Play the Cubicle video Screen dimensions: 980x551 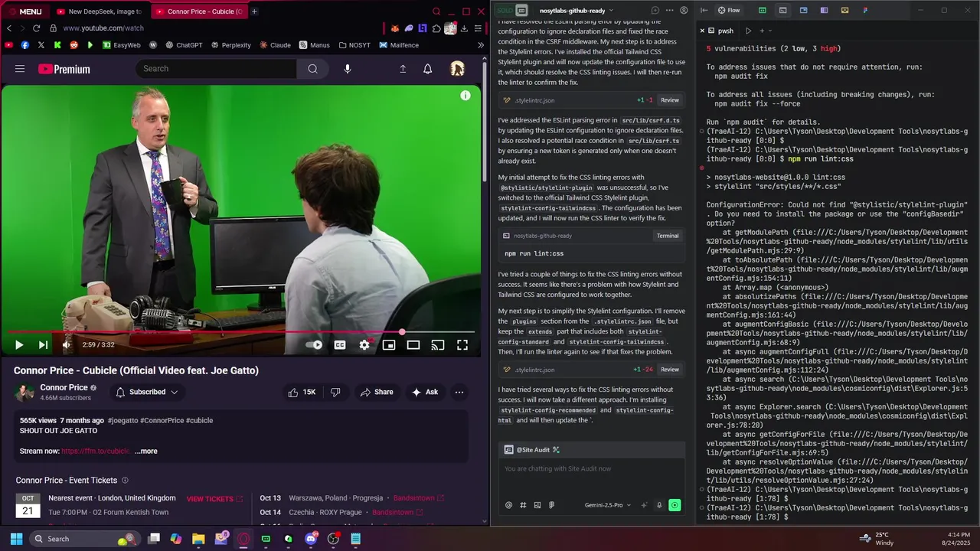click(x=19, y=345)
